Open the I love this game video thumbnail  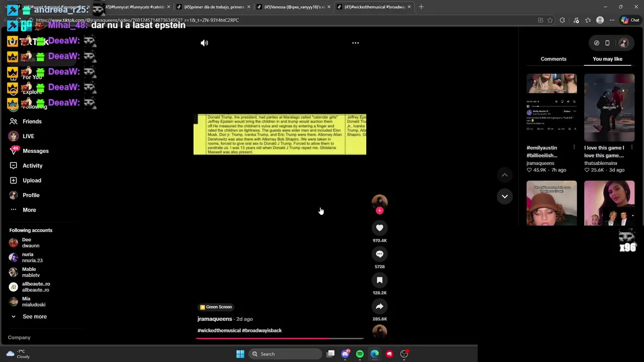point(609,108)
